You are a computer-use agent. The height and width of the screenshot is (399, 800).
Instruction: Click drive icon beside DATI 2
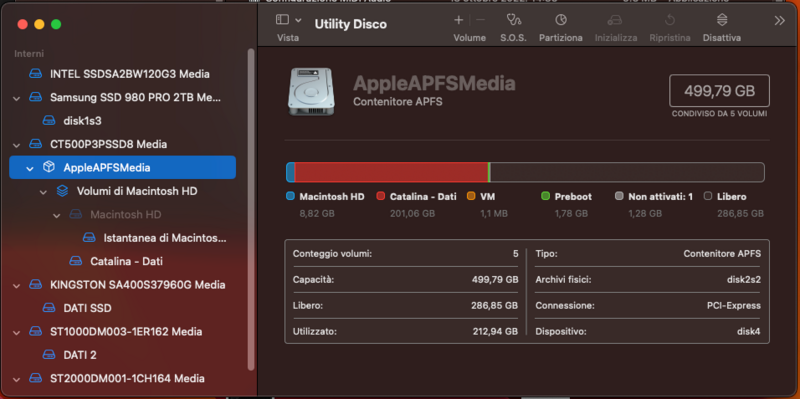point(48,355)
